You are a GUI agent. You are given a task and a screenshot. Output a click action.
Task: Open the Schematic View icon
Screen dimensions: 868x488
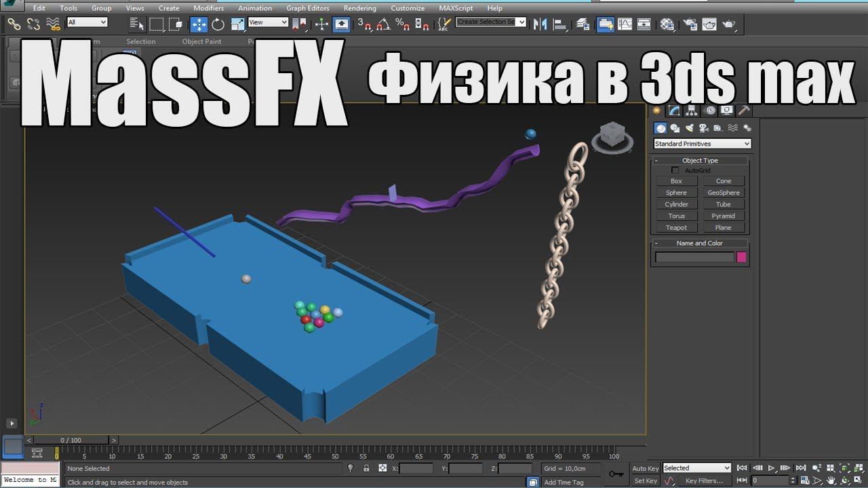pyautogui.click(x=644, y=24)
